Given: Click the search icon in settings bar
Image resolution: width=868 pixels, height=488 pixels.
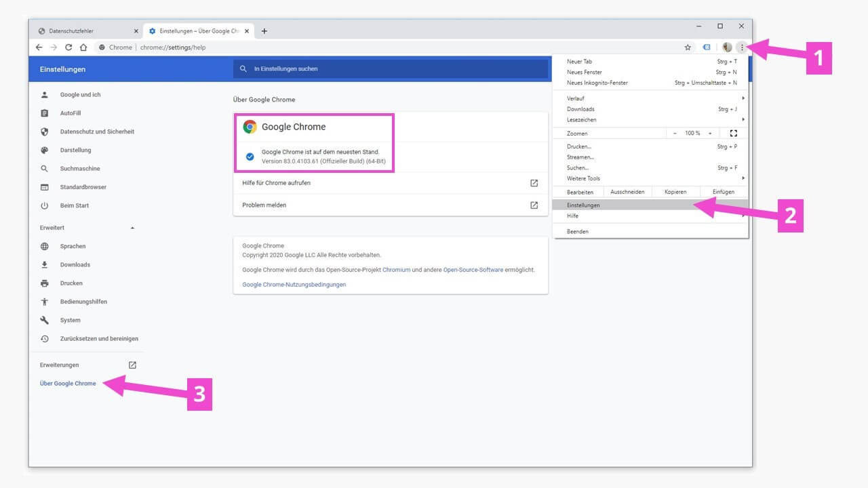Looking at the screenshot, I should coord(244,68).
